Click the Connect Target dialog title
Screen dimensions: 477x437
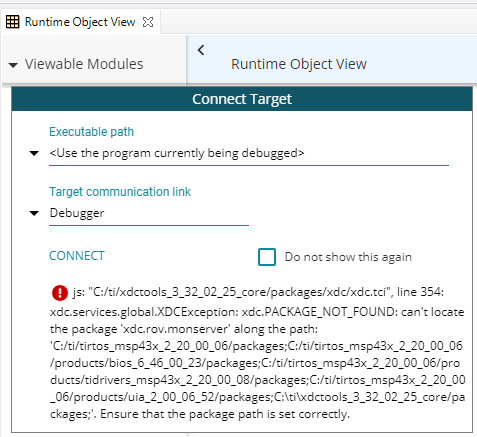click(x=242, y=99)
